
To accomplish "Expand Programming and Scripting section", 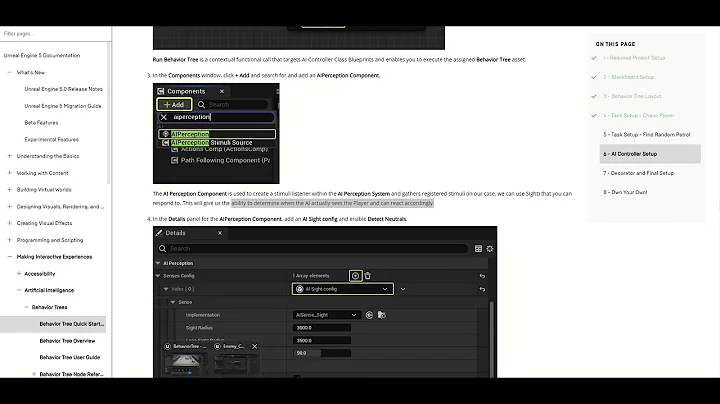I will click(x=10, y=240).
